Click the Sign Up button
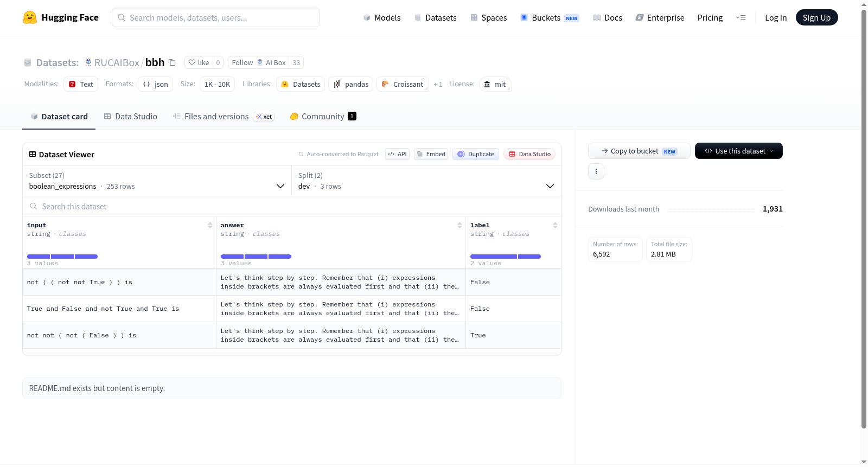 pos(816,17)
